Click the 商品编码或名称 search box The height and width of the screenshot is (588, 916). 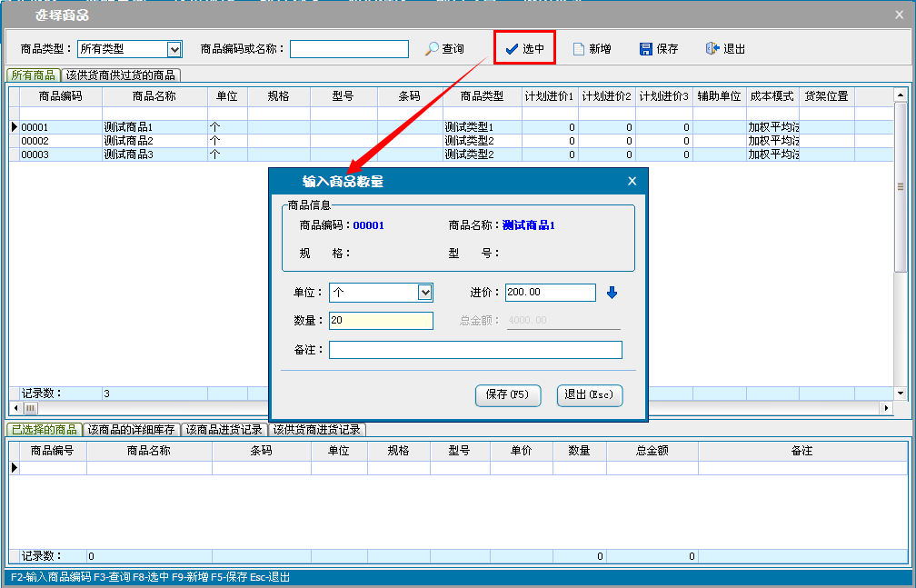[349, 49]
